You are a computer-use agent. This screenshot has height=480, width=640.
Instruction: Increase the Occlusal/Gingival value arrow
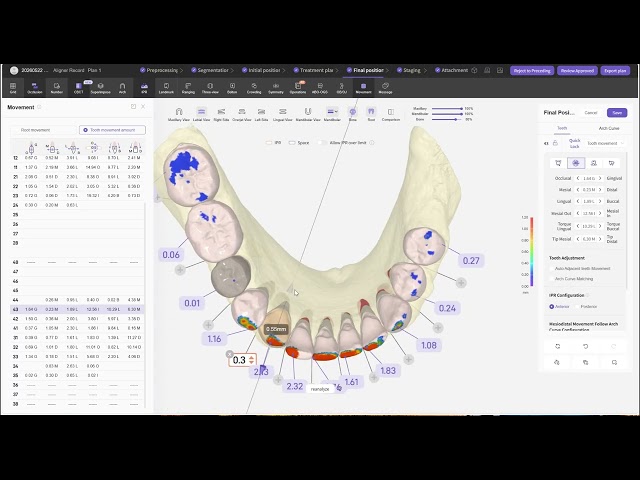click(600, 178)
